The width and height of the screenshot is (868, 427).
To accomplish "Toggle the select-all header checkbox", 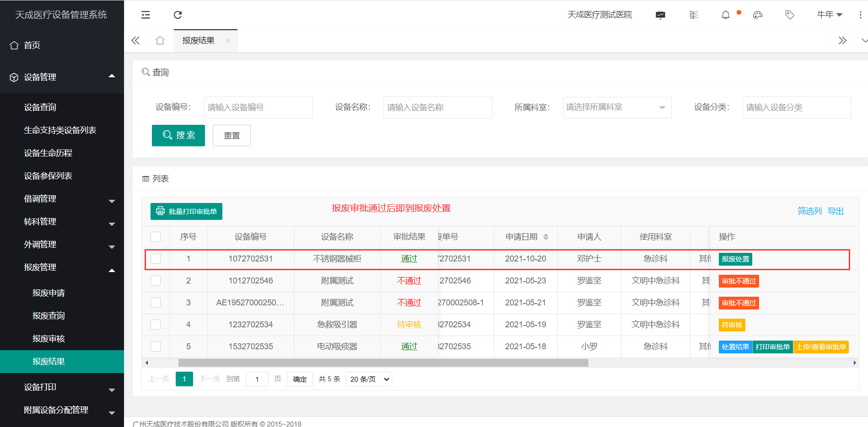I will click(156, 237).
